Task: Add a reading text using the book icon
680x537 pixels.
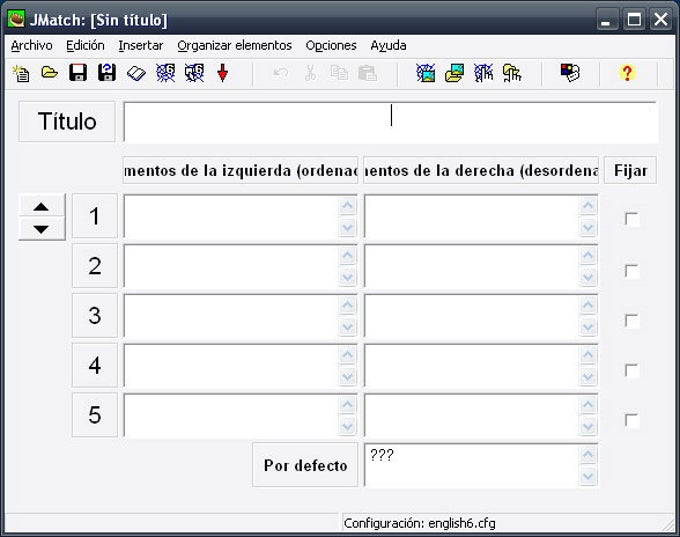Action: (136, 73)
